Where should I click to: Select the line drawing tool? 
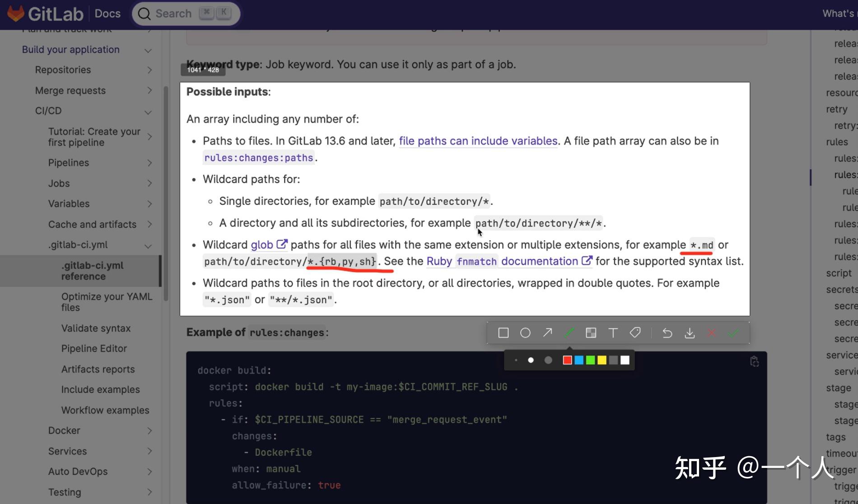point(569,333)
